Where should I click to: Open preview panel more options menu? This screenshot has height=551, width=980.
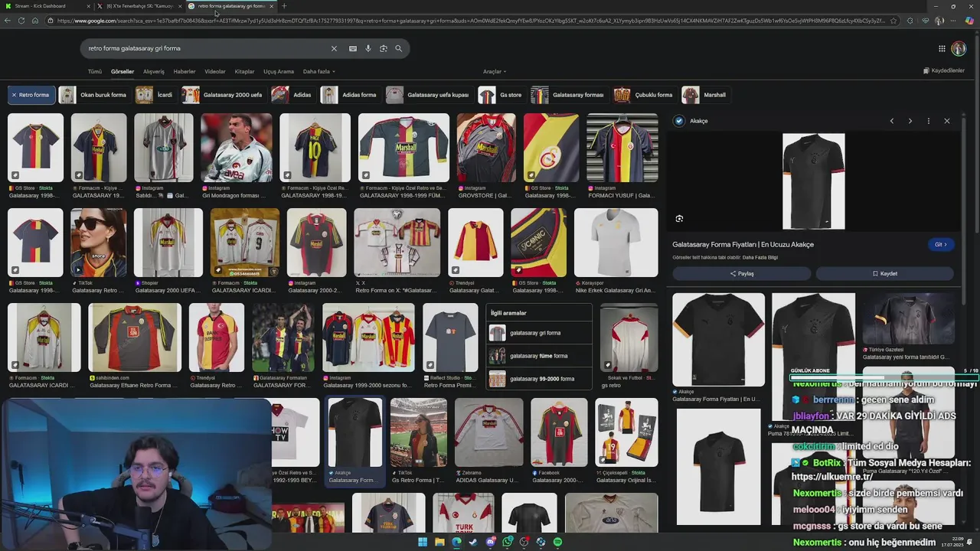click(x=928, y=121)
